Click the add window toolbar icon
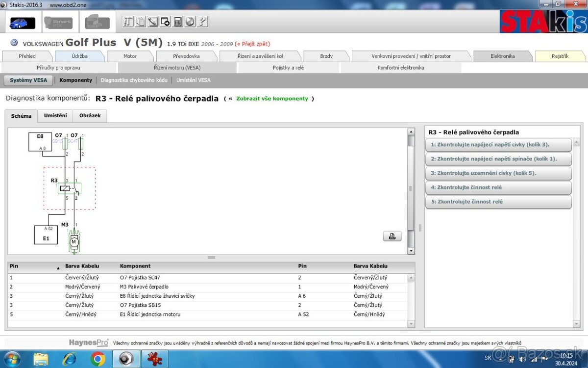 point(165,22)
